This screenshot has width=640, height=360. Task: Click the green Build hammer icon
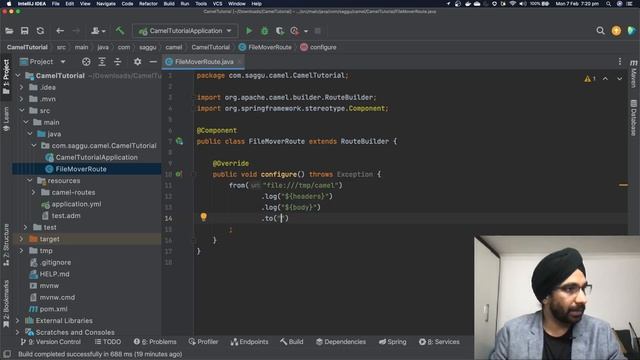click(x=120, y=31)
